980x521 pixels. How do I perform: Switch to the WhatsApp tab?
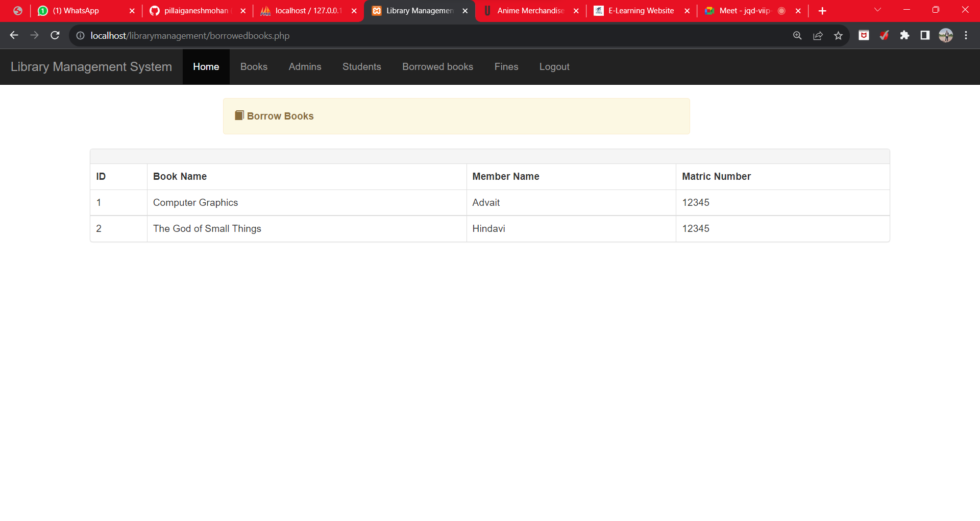(x=77, y=10)
